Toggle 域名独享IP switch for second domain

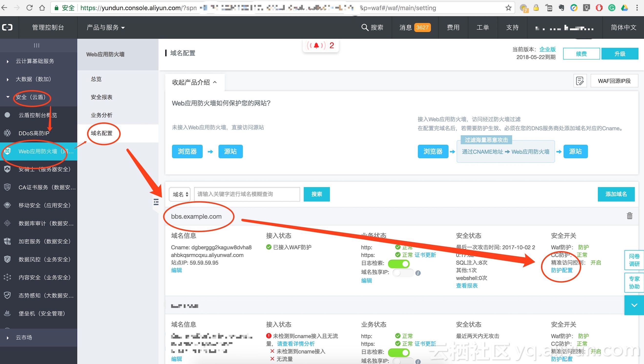(403, 362)
